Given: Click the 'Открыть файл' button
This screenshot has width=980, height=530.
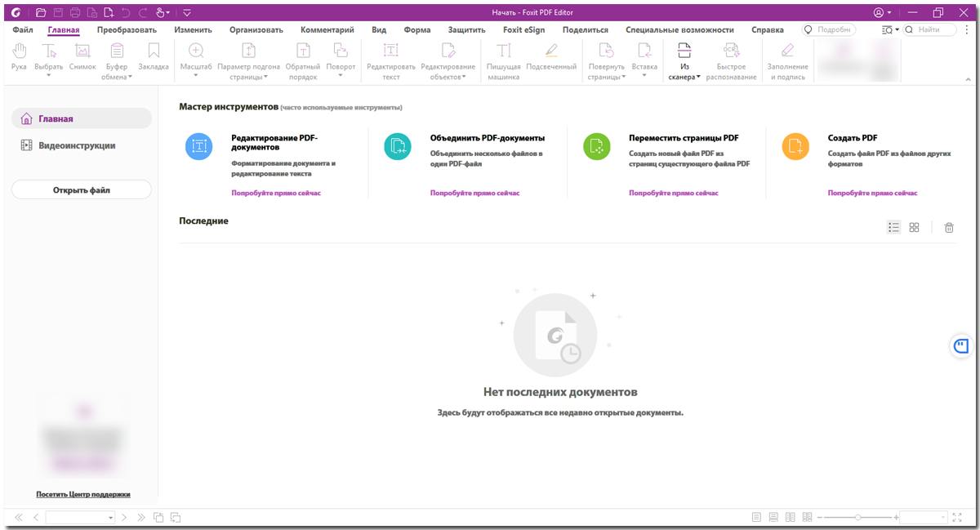Looking at the screenshot, I should pyautogui.click(x=82, y=189).
